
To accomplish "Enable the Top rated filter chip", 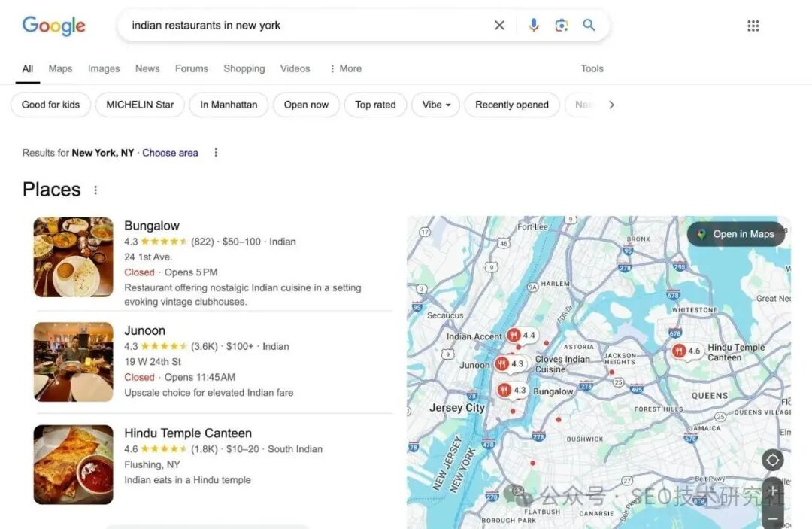I will (x=375, y=105).
